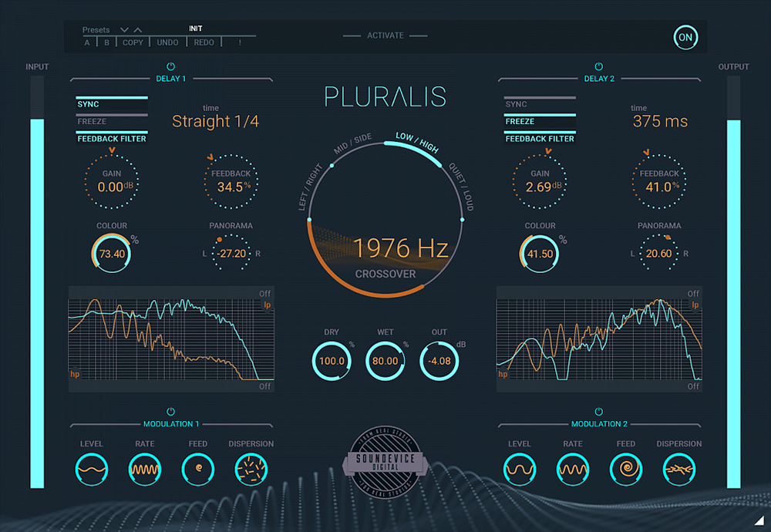Open the INIT preset name field
771x532 pixels.
tap(196, 29)
